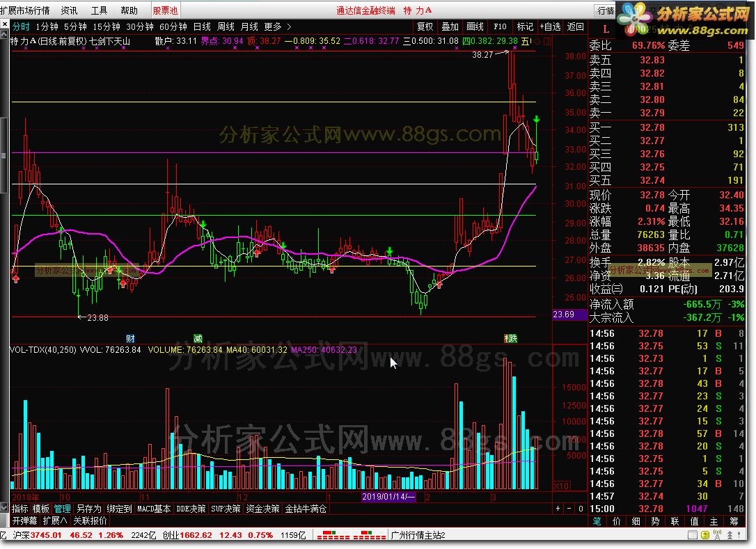Click the 画线 drawing tools button
Screen dimensions: 756x549
tap(475, 26)
